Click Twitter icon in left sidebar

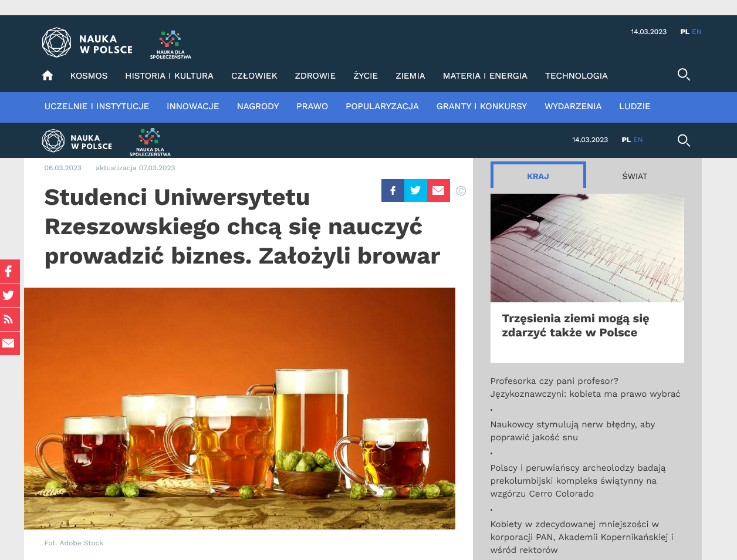9,295
